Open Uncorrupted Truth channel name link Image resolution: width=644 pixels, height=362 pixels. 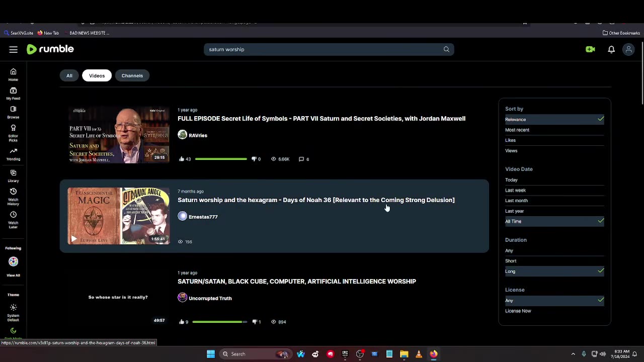(210, 298)
